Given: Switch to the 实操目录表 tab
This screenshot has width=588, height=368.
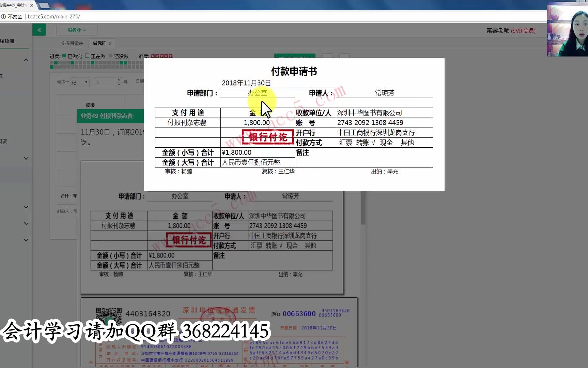Looking at the screenshot, I should [x=72, y=43].
